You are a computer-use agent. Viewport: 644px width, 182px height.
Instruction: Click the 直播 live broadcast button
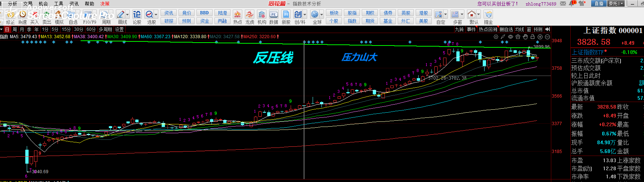coord(599,4)
